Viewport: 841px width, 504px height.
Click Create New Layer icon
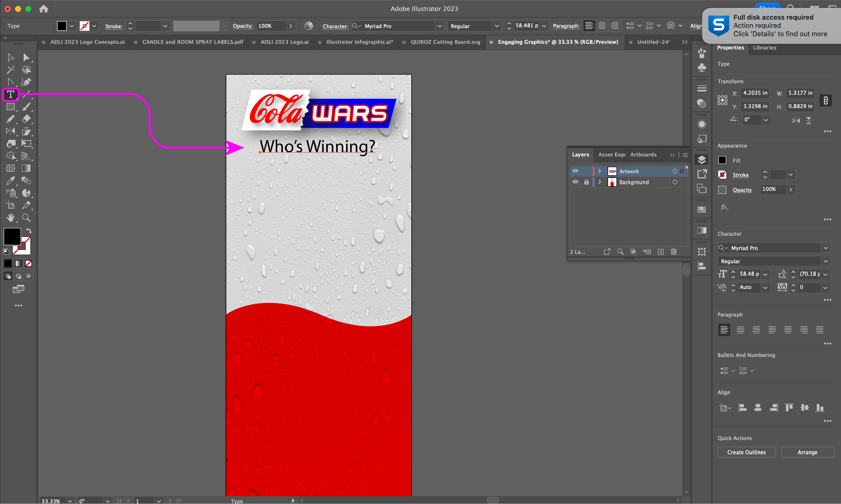[661, 252]
